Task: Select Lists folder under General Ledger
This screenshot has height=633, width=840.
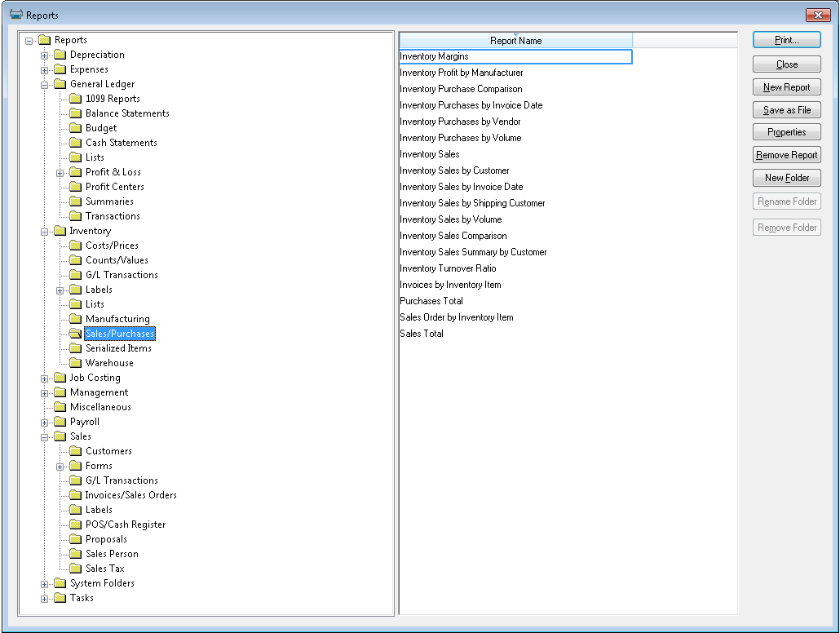Action: tap(95, 157)
